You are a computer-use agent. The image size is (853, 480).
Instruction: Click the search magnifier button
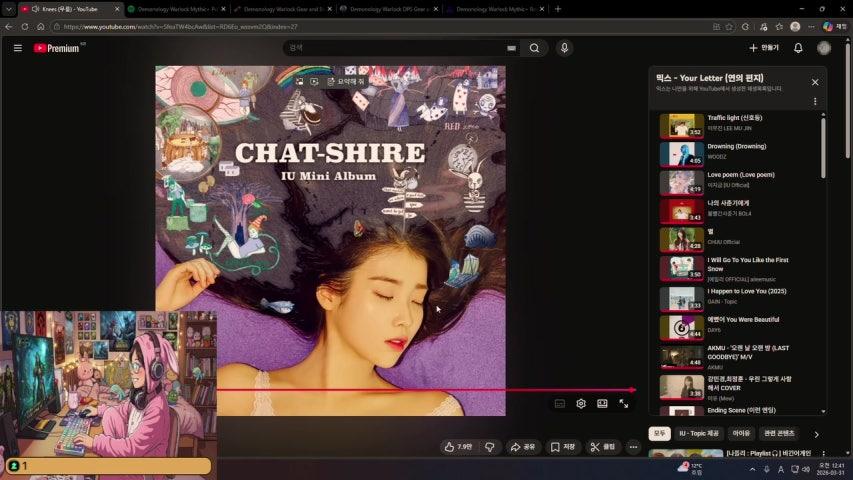point(535,48)
